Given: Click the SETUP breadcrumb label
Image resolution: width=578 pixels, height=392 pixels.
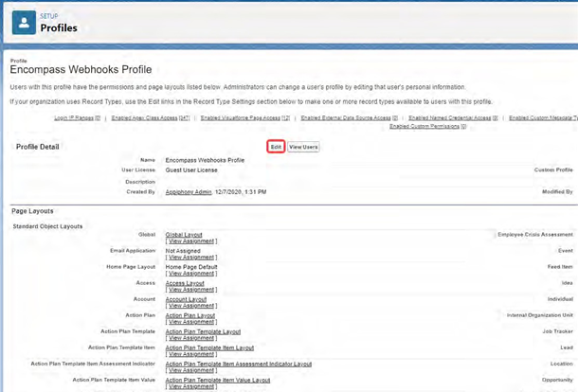Looking at the screenshot, I should point(49,16).
